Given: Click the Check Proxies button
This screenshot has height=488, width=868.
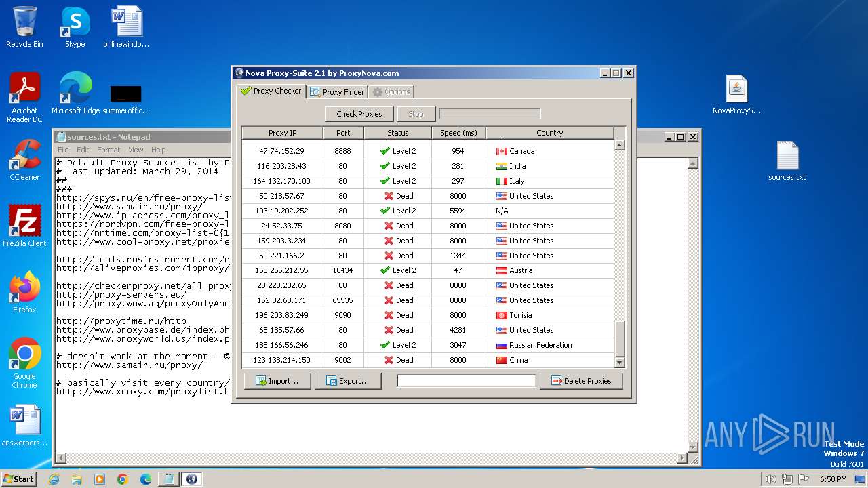Looking at the screenshot, I should [x=359, y=114].
